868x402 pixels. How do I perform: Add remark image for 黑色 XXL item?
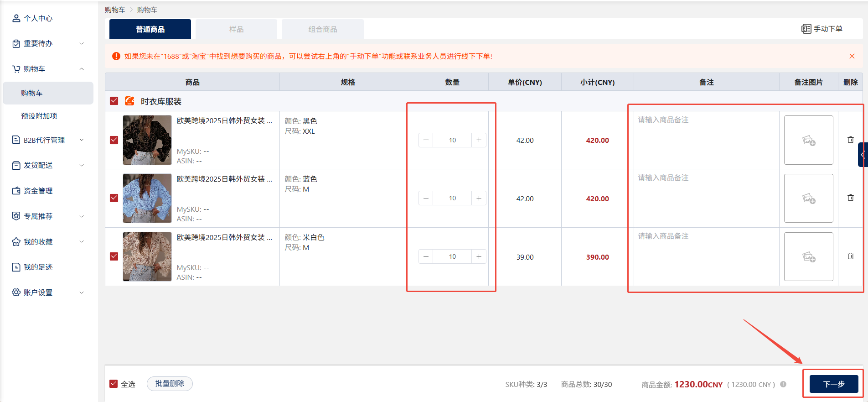(x=809, y=140)
